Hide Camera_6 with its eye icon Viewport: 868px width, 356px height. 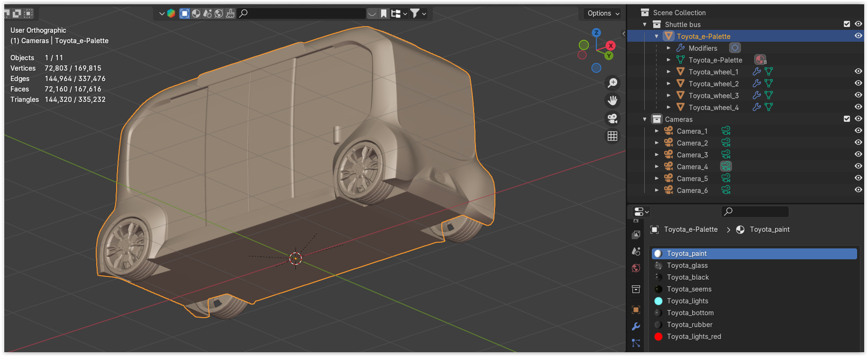coord(859,190)
